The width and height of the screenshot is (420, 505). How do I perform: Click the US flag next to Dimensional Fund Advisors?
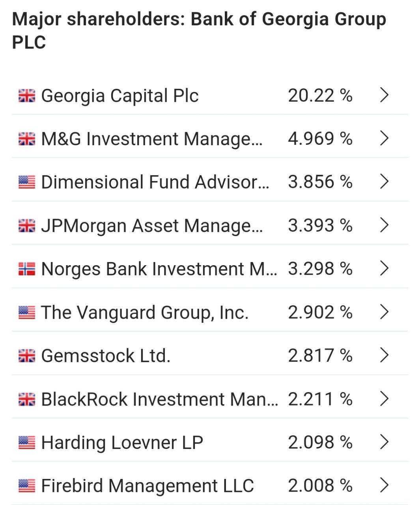click(26, 182)
